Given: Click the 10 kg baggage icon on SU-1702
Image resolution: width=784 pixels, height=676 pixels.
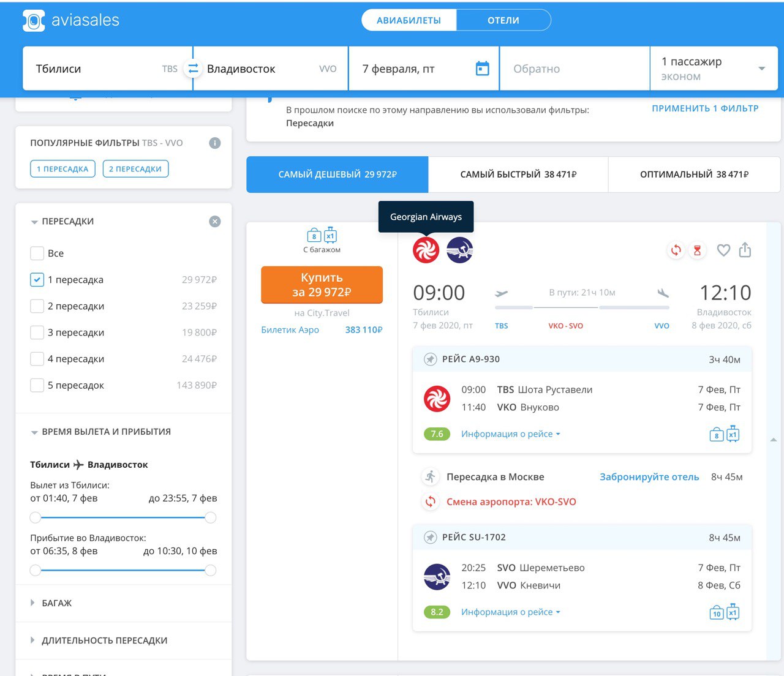Looking at the screenshot, I should (x=717, y=613).
